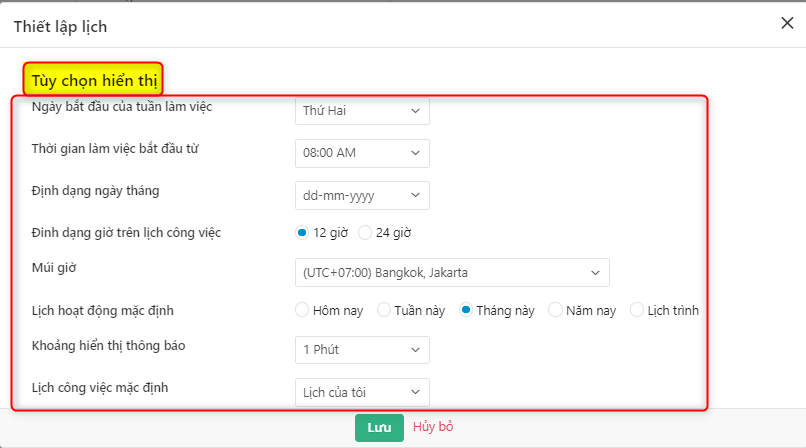Click the Múi giờ field label
The width and height of the screenshot is (806, 448).
pos(54,268)
